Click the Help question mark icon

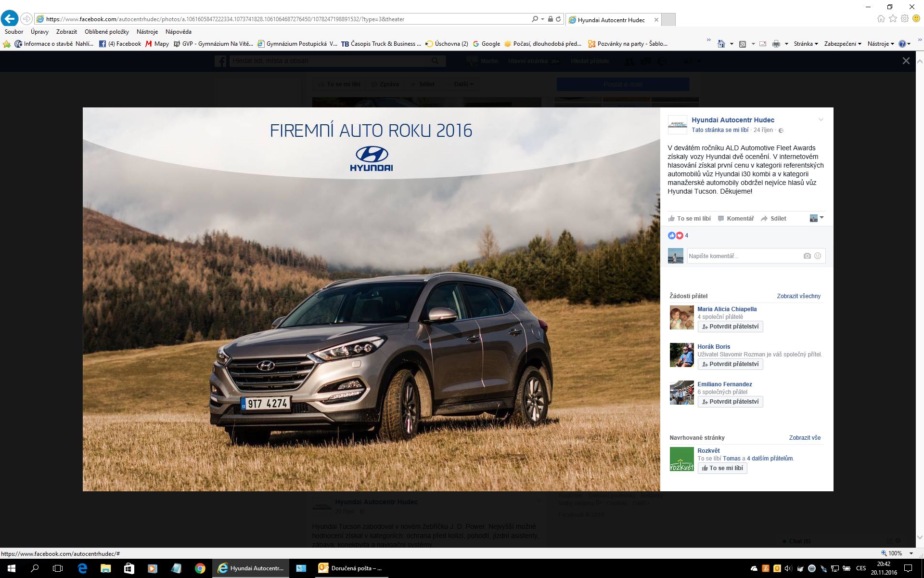tap(902, 44)
